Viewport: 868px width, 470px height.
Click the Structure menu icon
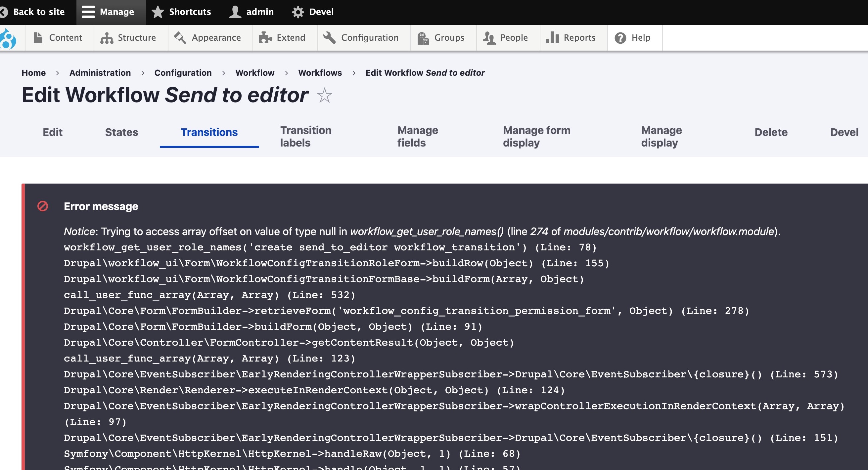coord(107,38)
